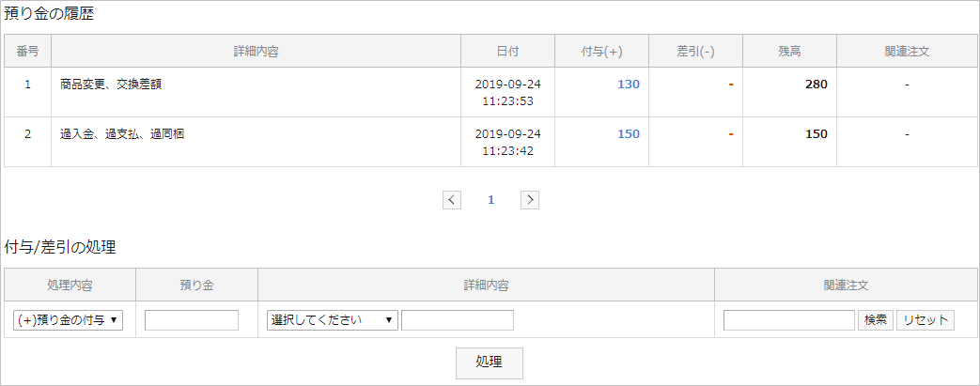Open the (+)預り金の付与 dropdown

coord(69,320)
